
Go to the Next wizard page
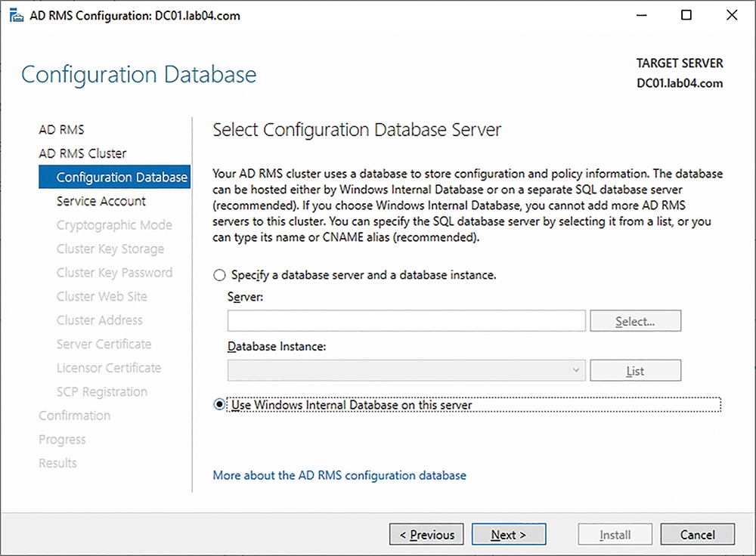pos(509,534)
